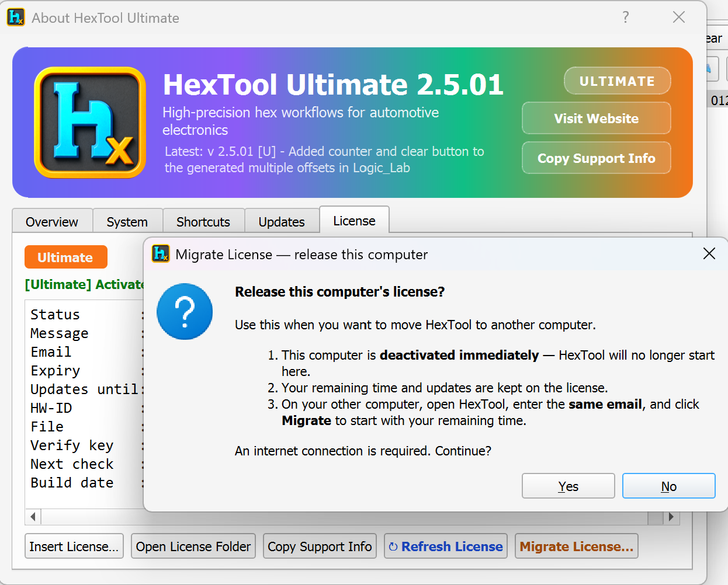Switch to the Overview tab
The image size is (728, 585).
[x=52, y=222]
